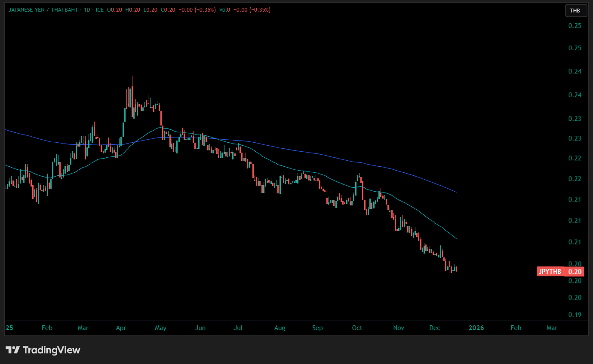Screen dimensions: 593x364
Task: Select the 2026 marker on time axis
Action: [476, 328]
